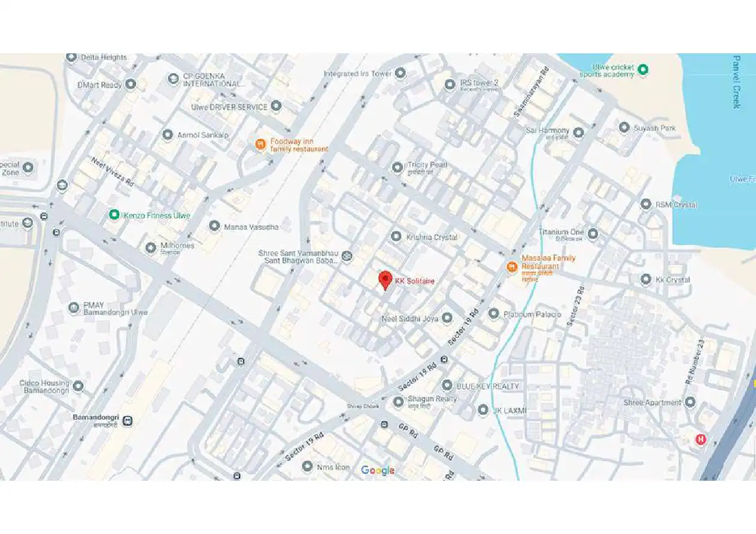Select the Ulwe cricket sports academy marker
This screenshot has height=534, width=756.
point(643,70)
